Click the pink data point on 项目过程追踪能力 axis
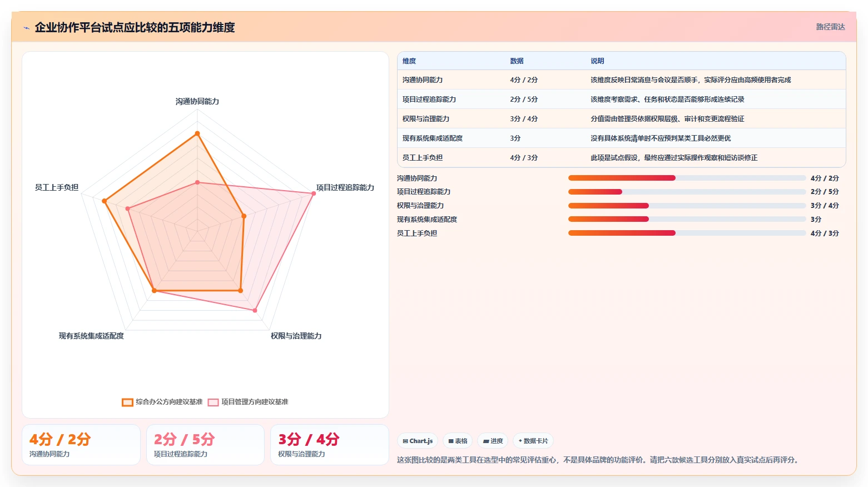868x487 pixels. (314, 193)
